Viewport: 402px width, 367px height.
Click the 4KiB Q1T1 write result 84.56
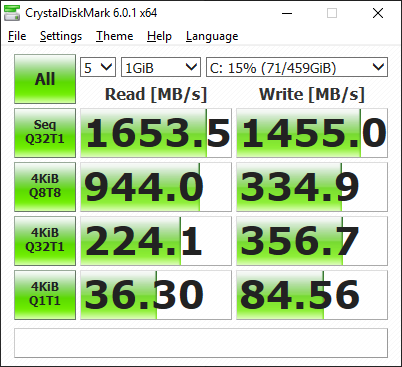coord(312,295)
